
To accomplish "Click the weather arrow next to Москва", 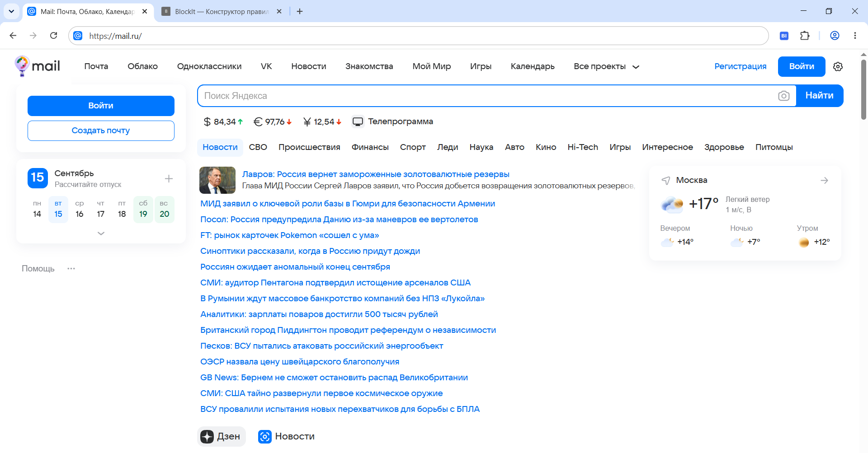I will tap(824, 180).
